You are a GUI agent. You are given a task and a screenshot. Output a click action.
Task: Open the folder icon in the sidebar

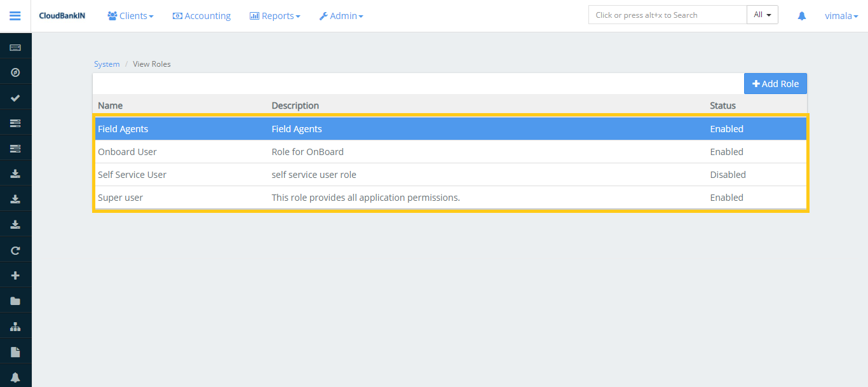click(x=15, y=301)
